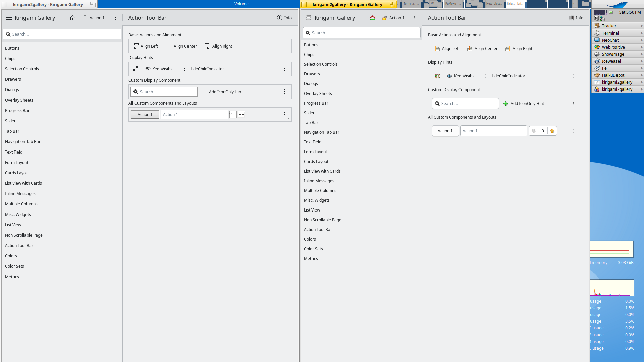
Task: Select Color Sets in right sidebar list
Action: (x=313, y=249)
